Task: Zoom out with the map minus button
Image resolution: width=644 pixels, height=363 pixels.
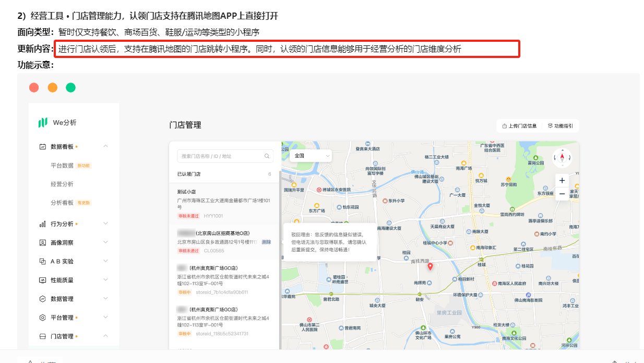Action: tap(562, 194)
